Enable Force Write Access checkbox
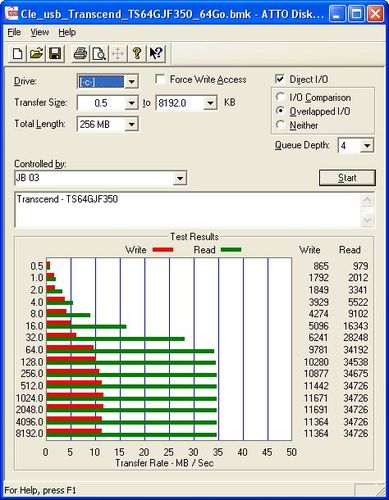This screenshot has width=389, height=500. (161, 80)
